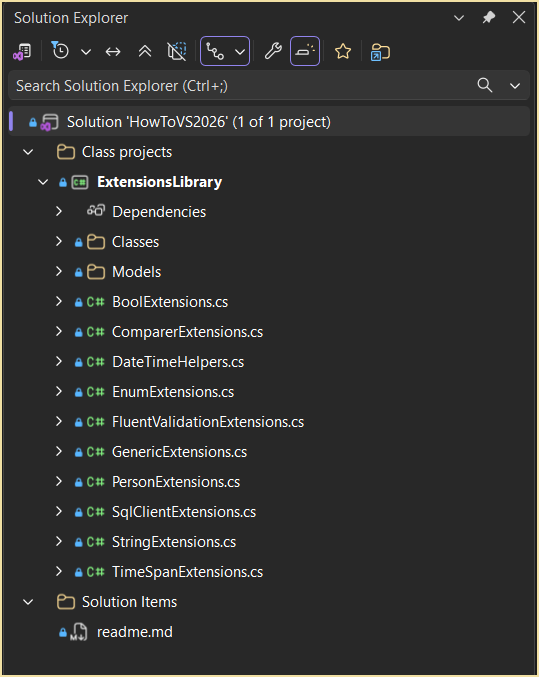Click the Pending Changes Filter clock icon
539x677 pixels.
[60, 51]
